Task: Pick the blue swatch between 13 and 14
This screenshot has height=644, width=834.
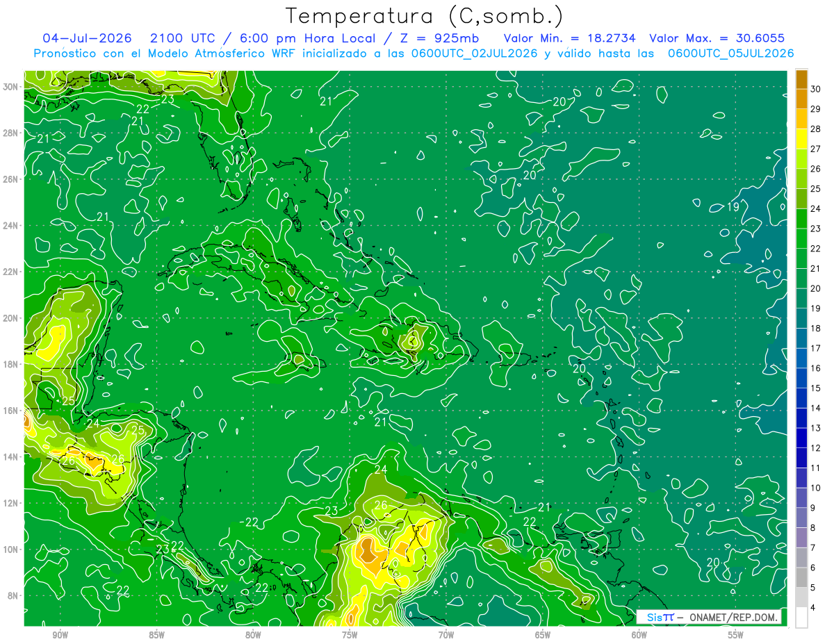Action: tap(801, 418)
